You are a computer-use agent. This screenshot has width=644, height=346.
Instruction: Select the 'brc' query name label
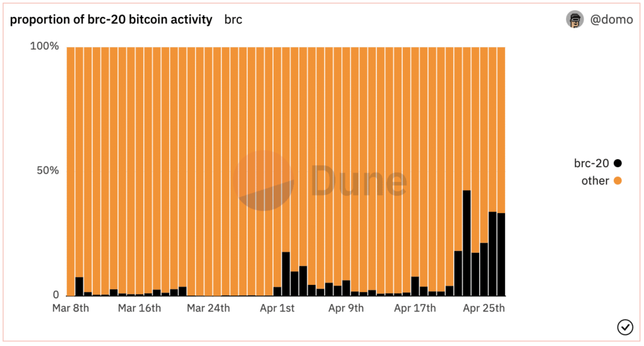pyautogui.click(x=233, y=20)
